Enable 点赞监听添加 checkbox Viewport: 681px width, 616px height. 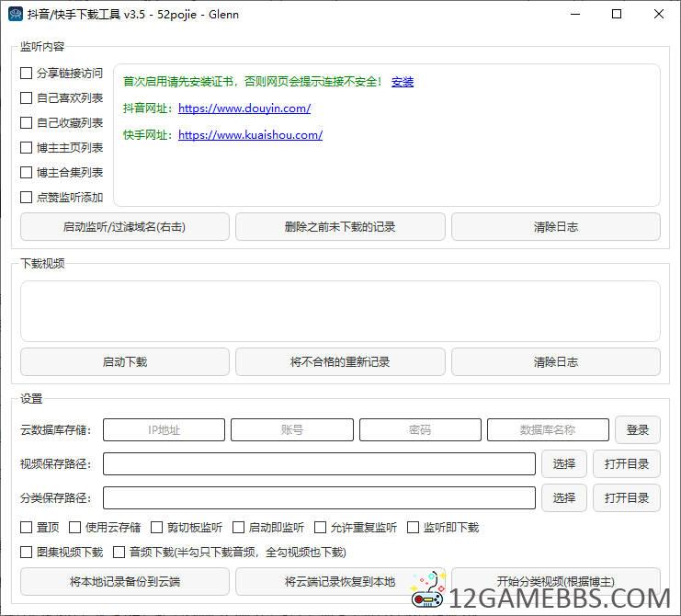[27, 197]
